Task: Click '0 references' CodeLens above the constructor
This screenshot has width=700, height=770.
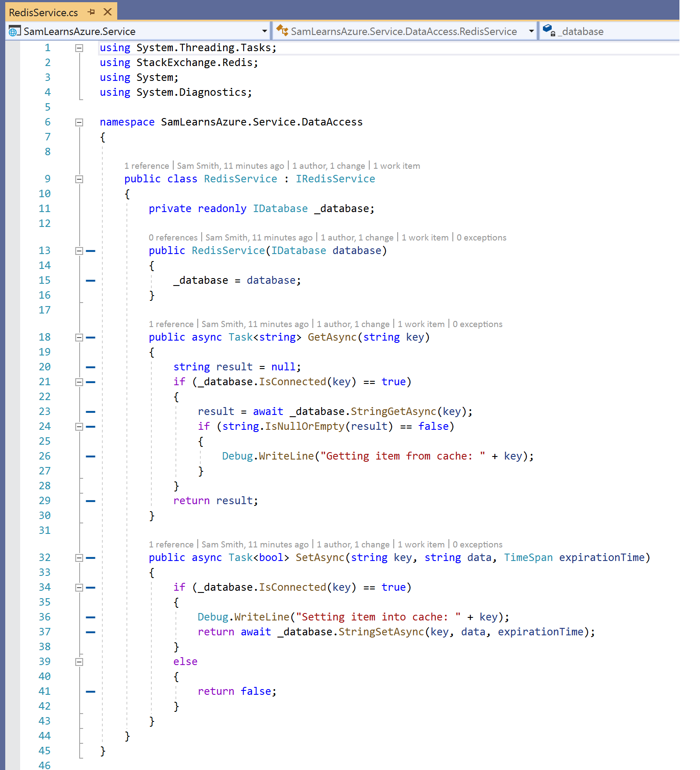Action: [x=173, y=238]
